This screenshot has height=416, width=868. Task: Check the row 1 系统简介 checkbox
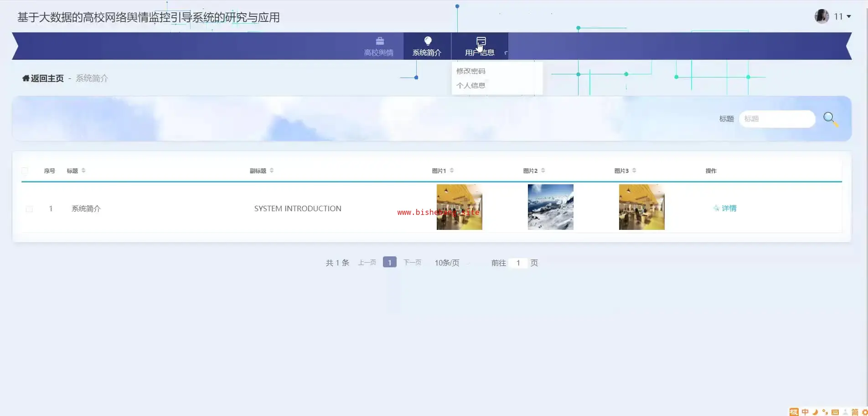29,209
